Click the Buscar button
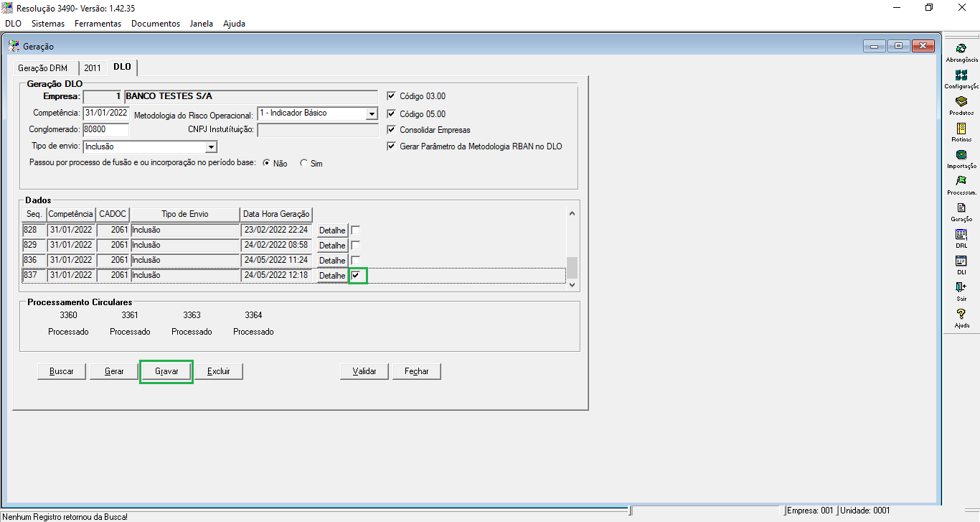 [x=62, y=371]
